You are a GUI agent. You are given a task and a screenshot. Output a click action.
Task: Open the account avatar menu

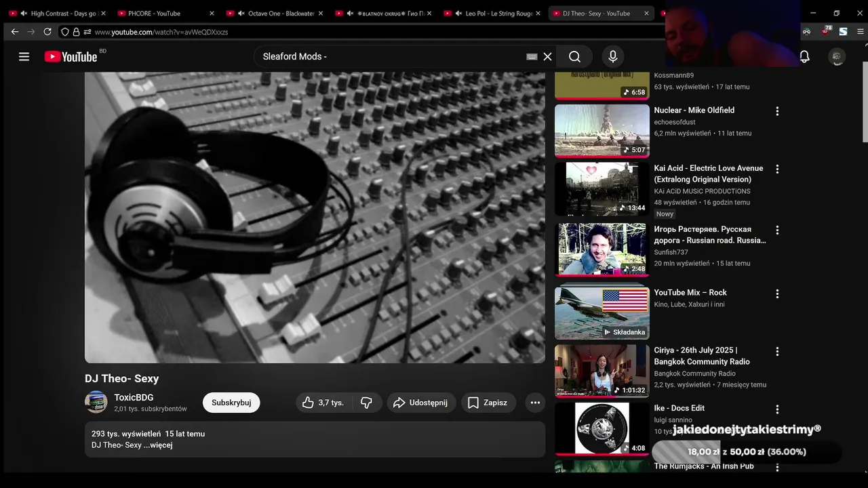pos(837,57)
